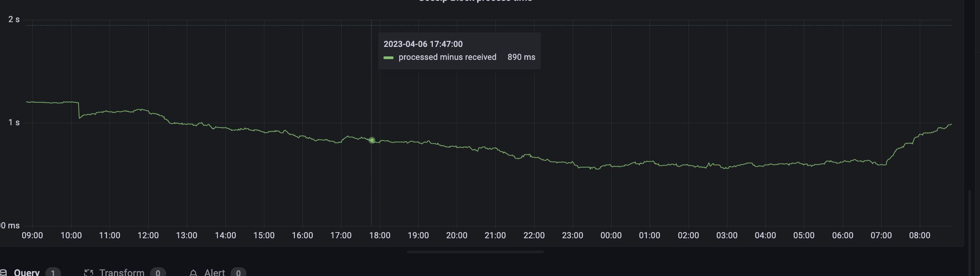980x276 pixels.
Task: Click the bell icon beside Alert
Action: (193, 273)
